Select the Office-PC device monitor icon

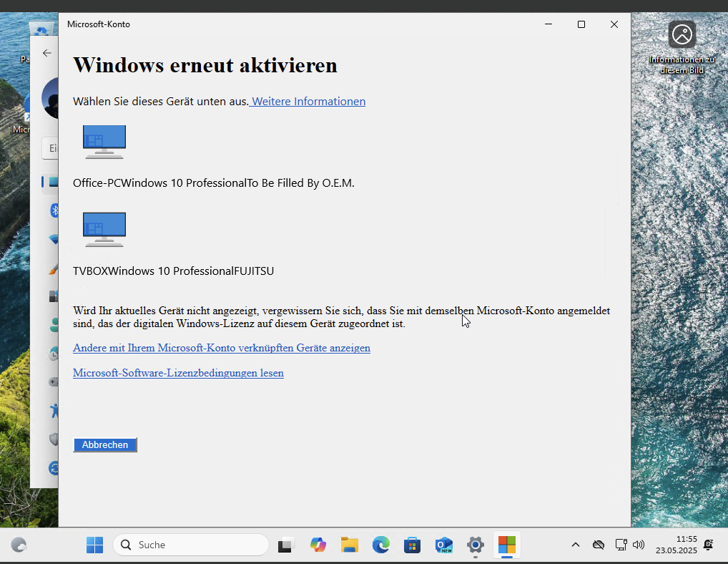[x=104, y=142]
